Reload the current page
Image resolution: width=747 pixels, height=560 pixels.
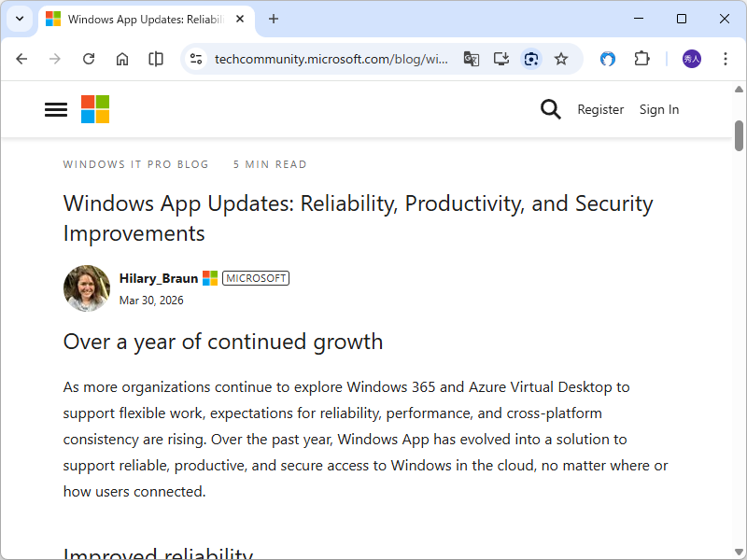click(88, 58)
